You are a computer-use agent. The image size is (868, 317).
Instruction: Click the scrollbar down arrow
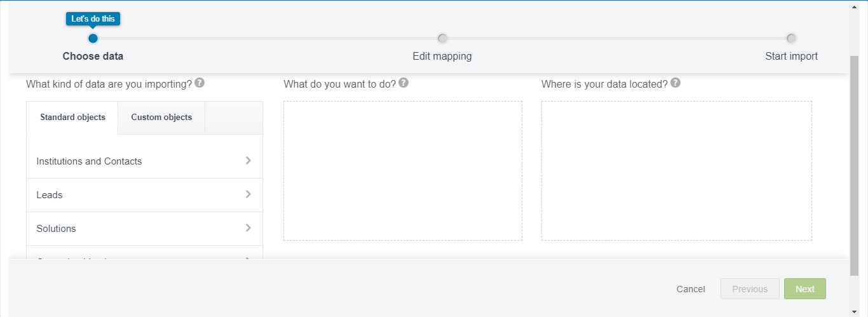pos(855,311)
